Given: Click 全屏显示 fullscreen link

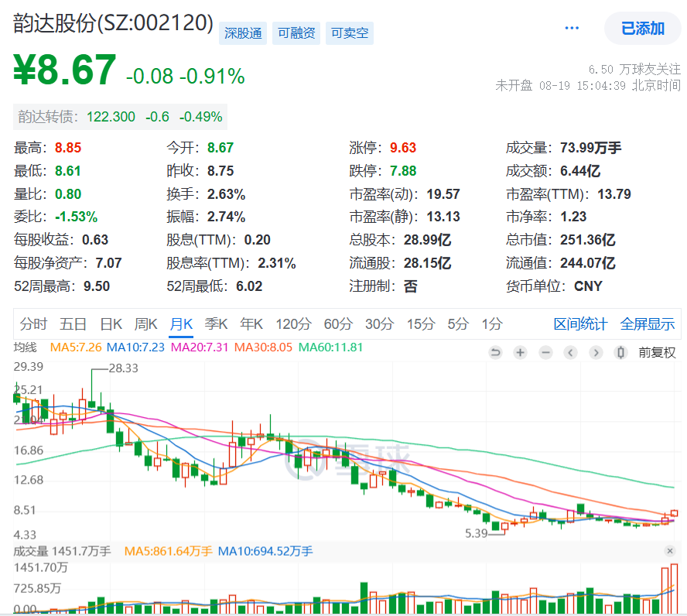Looking at the screenshot, I should [647, 324].
